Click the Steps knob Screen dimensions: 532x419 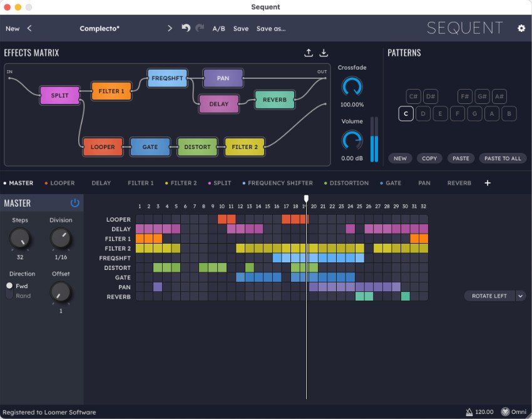tap(20, 238)
